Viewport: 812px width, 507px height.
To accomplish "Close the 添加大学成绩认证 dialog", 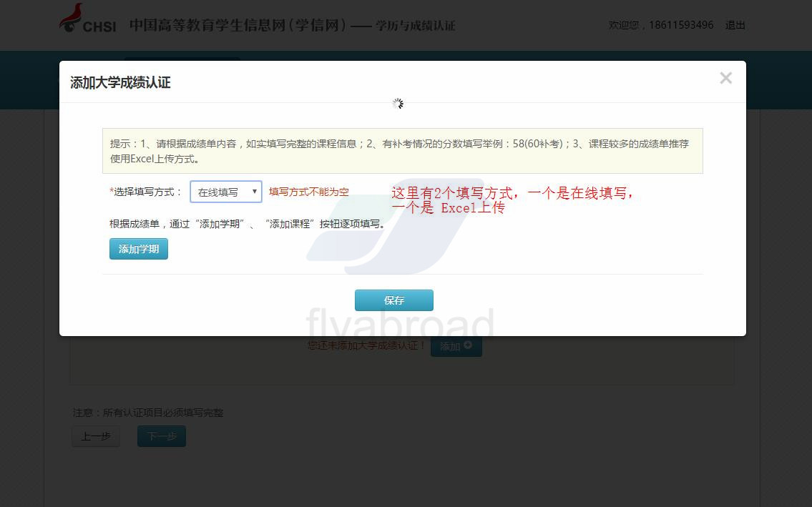I will [725, 79].
